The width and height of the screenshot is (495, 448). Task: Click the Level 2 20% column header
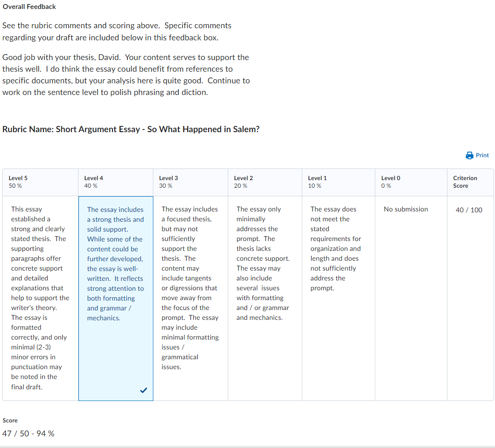click(x=243, y=181)
